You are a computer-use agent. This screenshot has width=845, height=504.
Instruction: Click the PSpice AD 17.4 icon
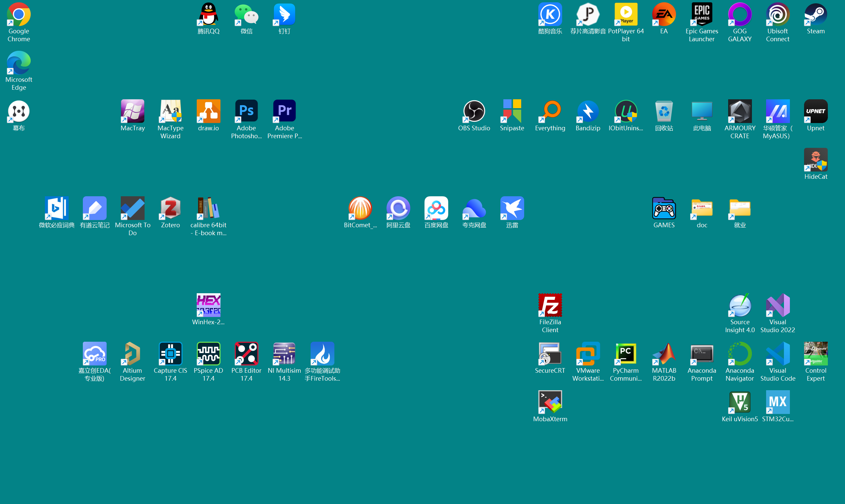click(209, 354)
